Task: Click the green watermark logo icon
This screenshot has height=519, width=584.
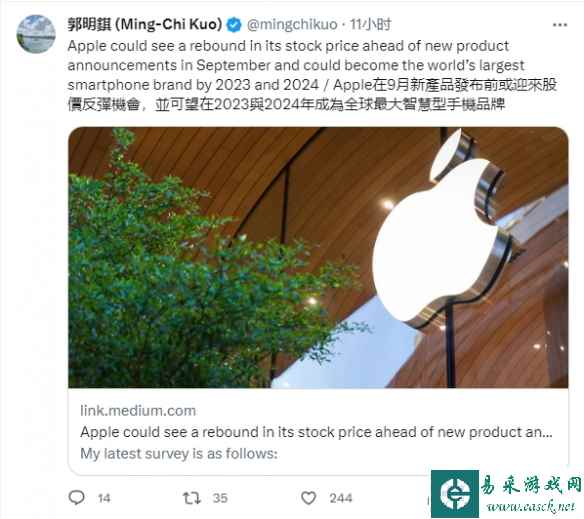Action: (455, 494)
